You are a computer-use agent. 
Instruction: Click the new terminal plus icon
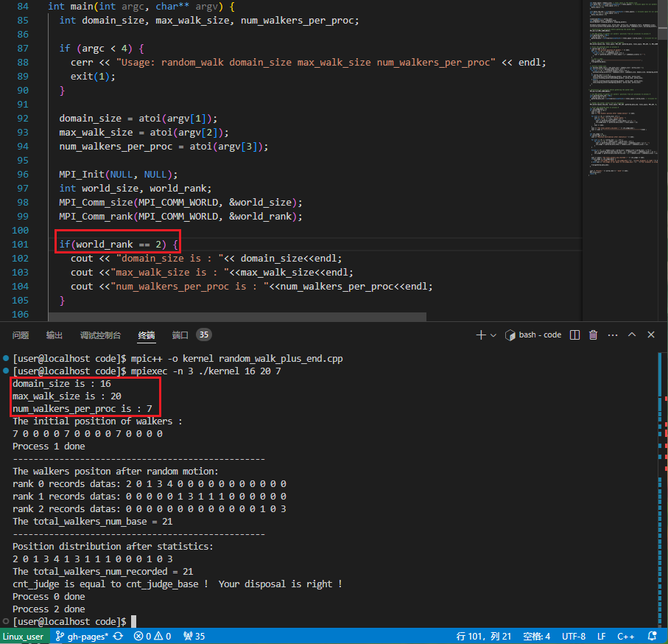(480, 335)
